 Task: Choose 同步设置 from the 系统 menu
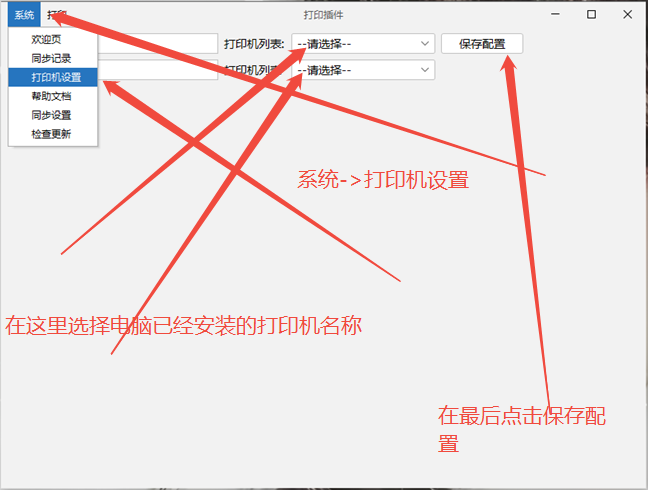(53, 115)
